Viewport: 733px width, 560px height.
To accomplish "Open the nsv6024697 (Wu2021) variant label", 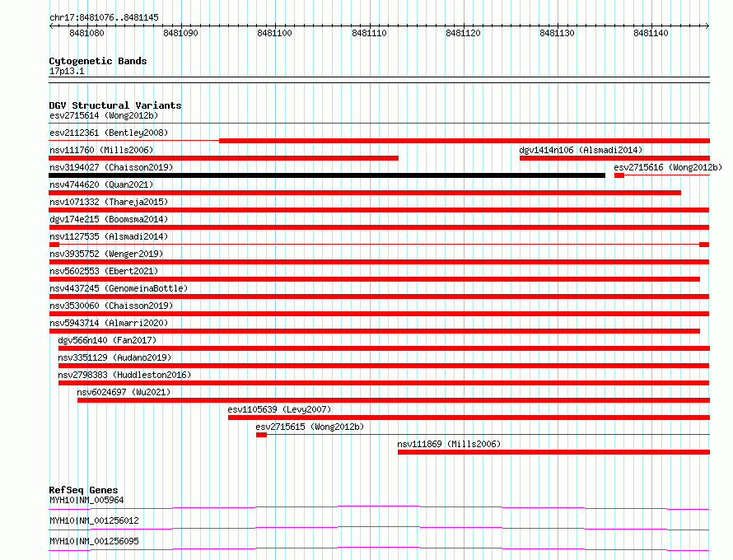I will (124, 392).
